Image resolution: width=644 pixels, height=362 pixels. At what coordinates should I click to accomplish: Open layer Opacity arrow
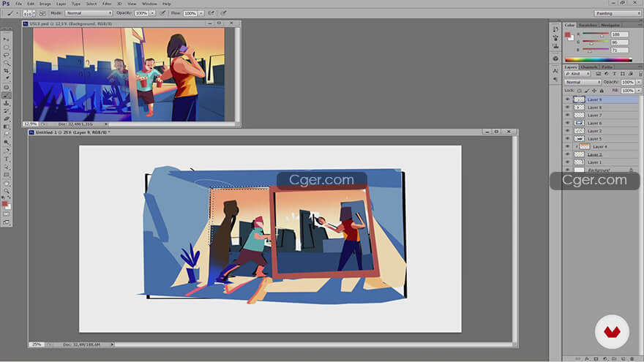[x=639, y=82]
